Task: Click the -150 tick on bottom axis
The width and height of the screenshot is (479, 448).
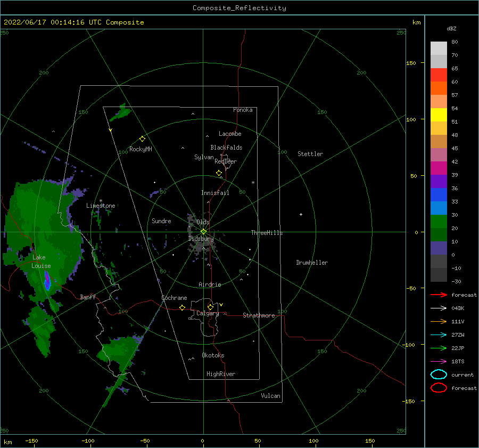Action: pos(31,441)
